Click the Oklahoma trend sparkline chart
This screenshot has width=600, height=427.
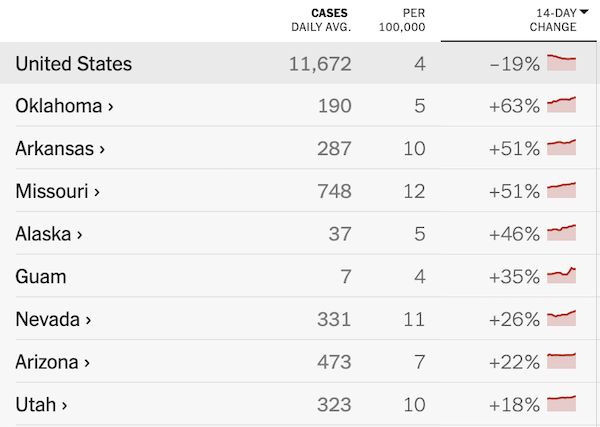(562, 105)
